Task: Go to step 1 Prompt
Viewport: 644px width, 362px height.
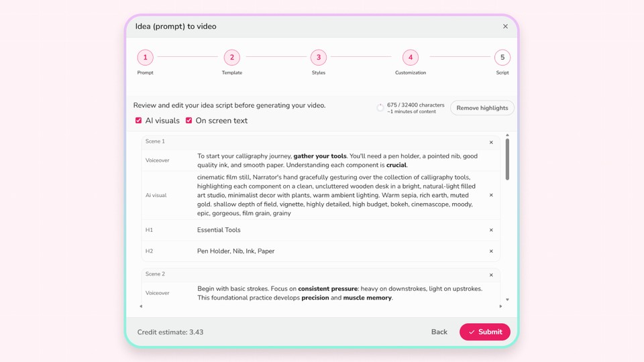Action: [x=145, y=58]
